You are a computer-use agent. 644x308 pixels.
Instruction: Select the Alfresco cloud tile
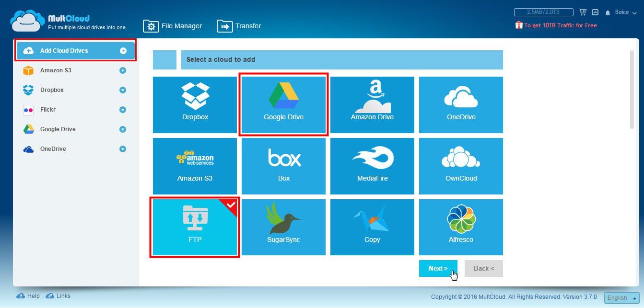pos(460,227)
